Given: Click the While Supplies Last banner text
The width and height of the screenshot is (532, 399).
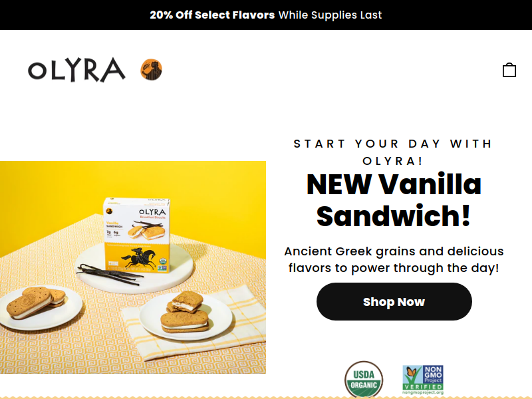Looking at the screenshot, I should pyautogui.click(x=330, y=15).
